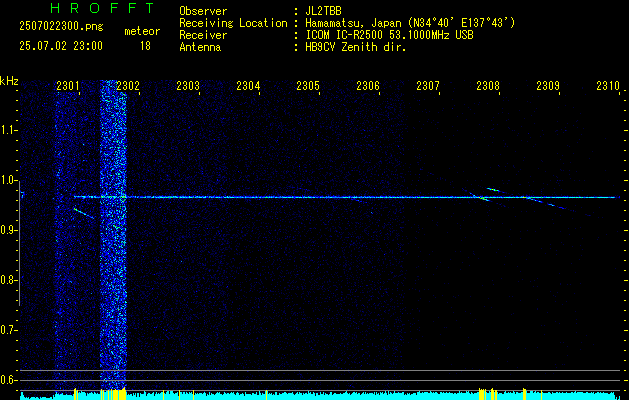Click the 0.7 kHz frequency label
629x400 pixels.
pos(8,330)
